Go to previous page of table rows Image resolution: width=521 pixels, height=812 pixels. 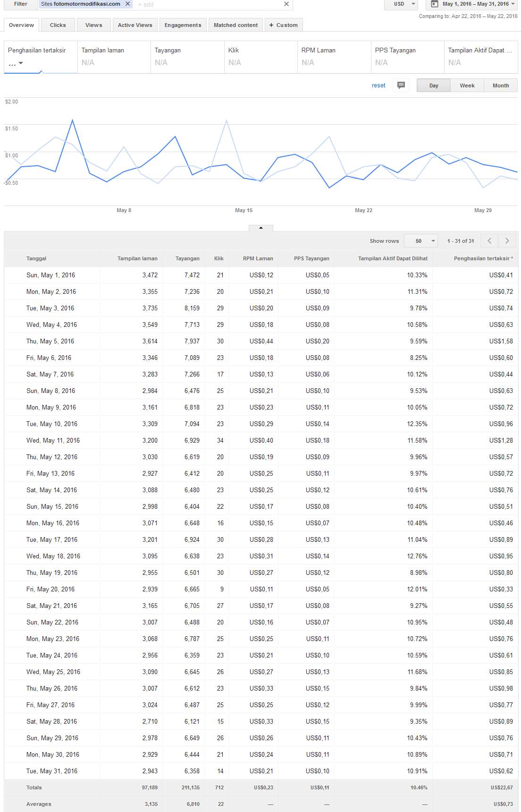pos(489,241)
